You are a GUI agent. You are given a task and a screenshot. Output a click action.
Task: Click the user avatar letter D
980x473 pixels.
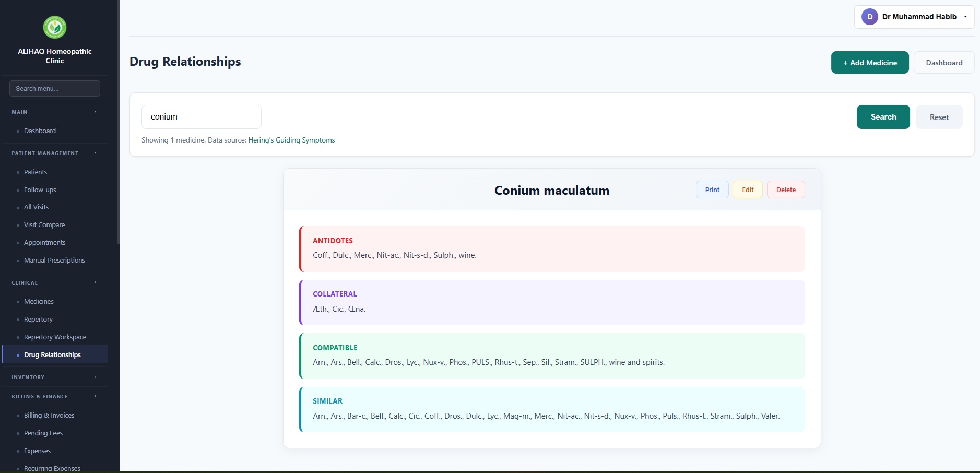tap(869, 17)
